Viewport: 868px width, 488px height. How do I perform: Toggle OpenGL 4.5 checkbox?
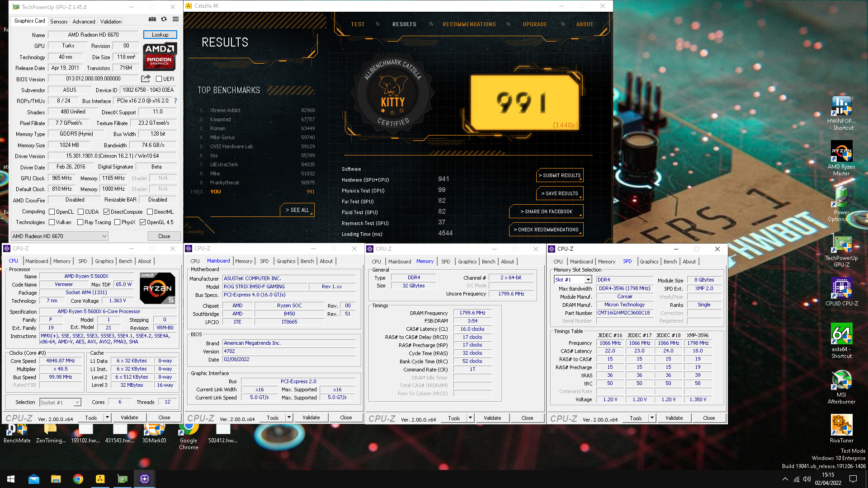pyautogui.click(x=142, y=222)
